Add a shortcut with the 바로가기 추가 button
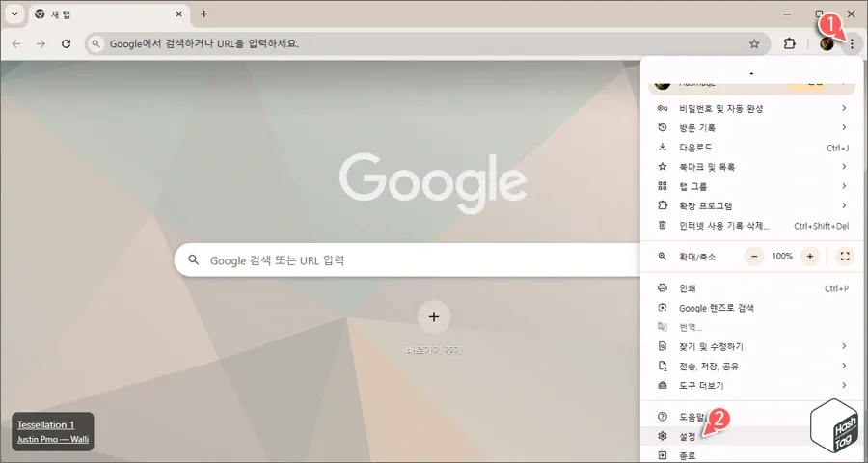The image size is (868, 463). (434, 328)
